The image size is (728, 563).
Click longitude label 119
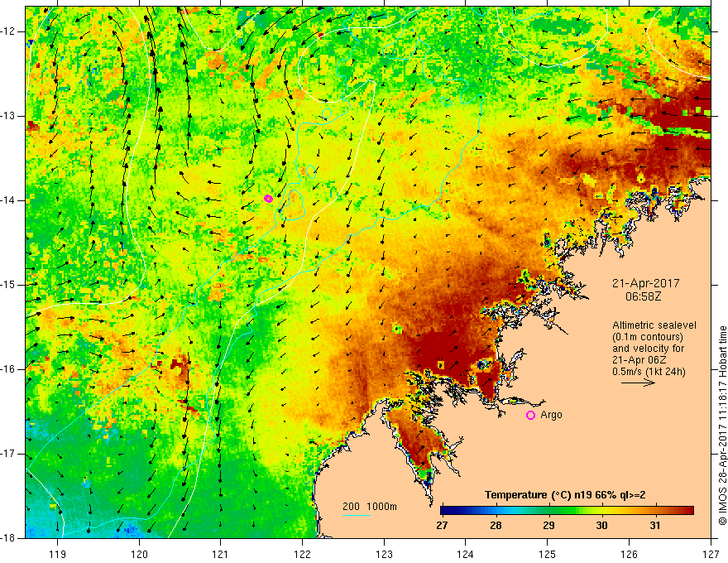coord(58,554)
